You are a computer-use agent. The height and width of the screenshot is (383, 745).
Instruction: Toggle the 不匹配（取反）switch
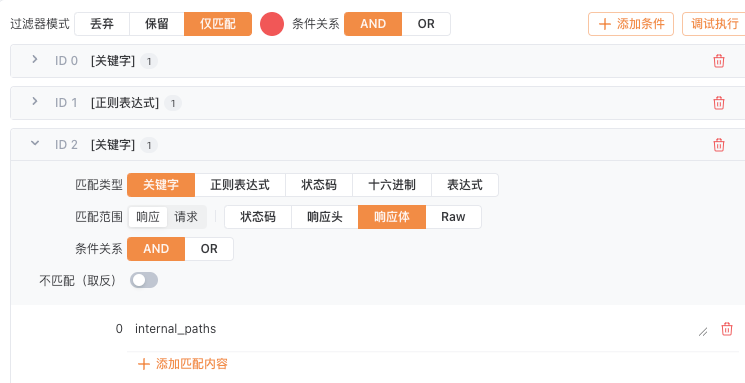tap(144, 280)
